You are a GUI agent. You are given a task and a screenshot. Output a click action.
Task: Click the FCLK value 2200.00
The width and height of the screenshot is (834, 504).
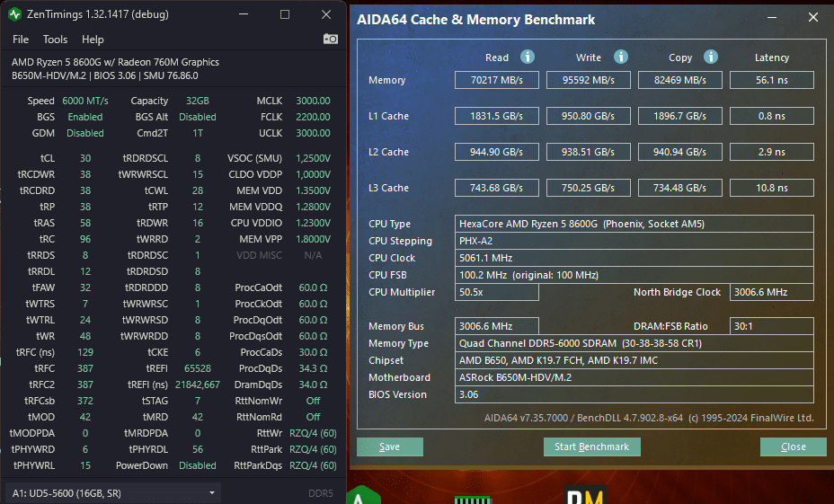point(313,117)
